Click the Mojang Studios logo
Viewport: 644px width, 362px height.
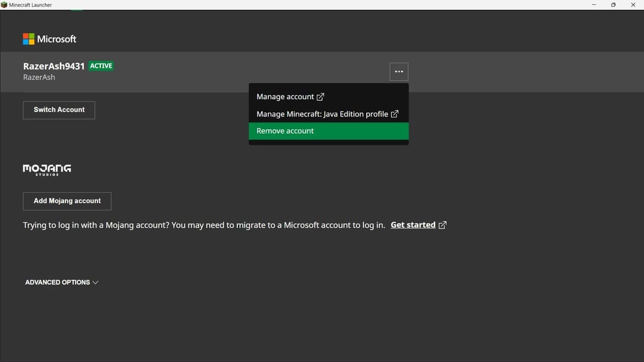tap(47, 169)
